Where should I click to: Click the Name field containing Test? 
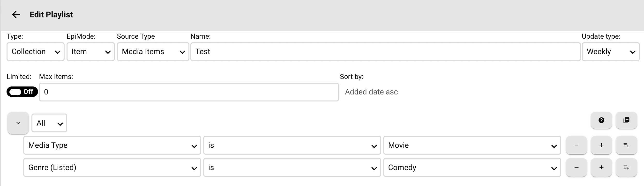click(x=385, y=52)
